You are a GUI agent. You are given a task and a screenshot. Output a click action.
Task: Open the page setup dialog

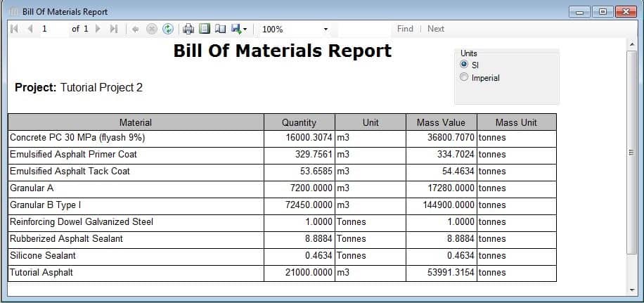220,29
